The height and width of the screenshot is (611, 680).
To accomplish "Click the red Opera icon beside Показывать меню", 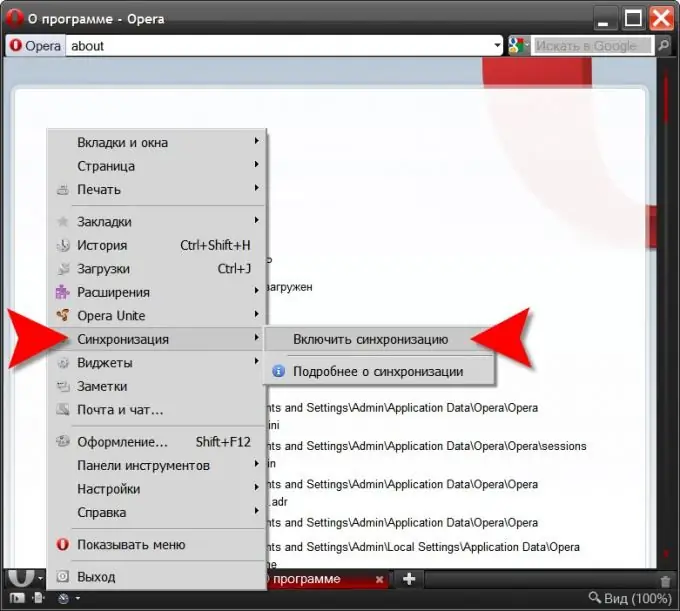I will [63, 544].
